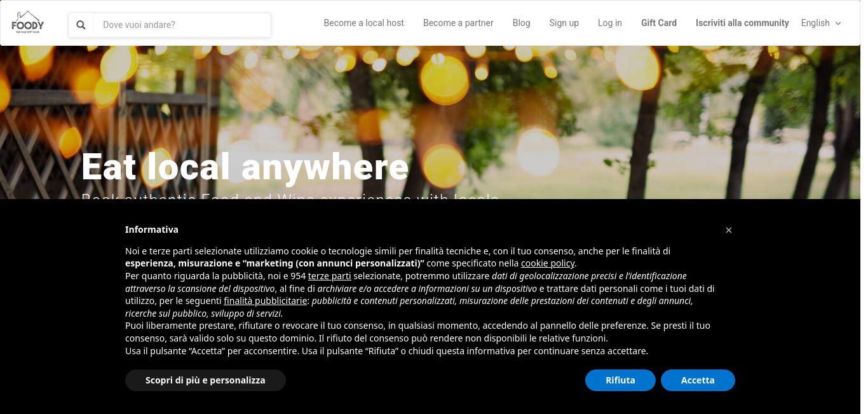
Task: Close the cookie notice with the X icon
Action: [x=729, y=230]
